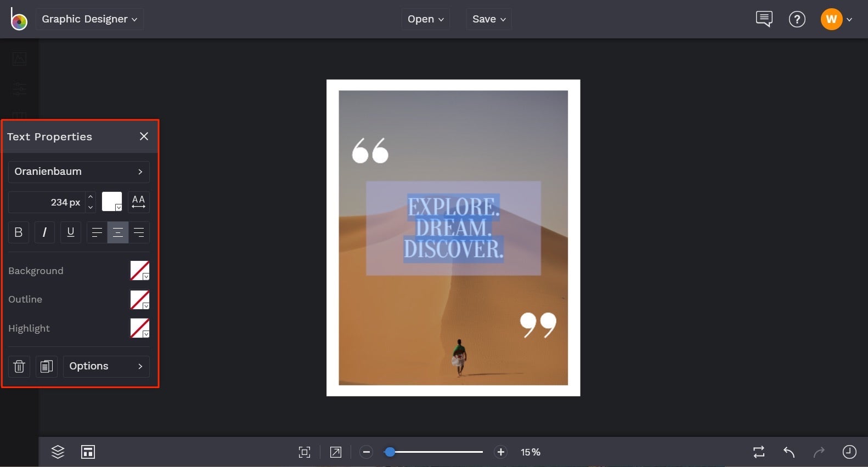Toggle italic formatting

click(x=44, y=232)
